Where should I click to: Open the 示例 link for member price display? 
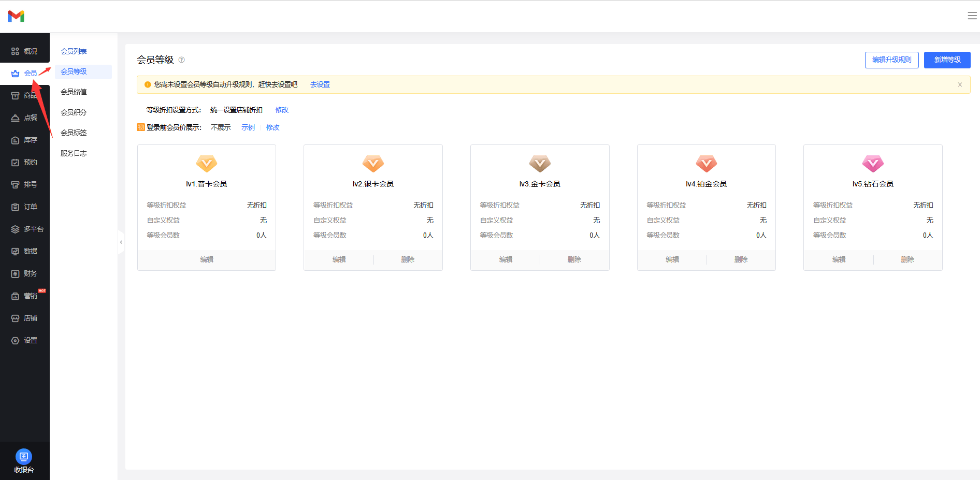point(248,127)
